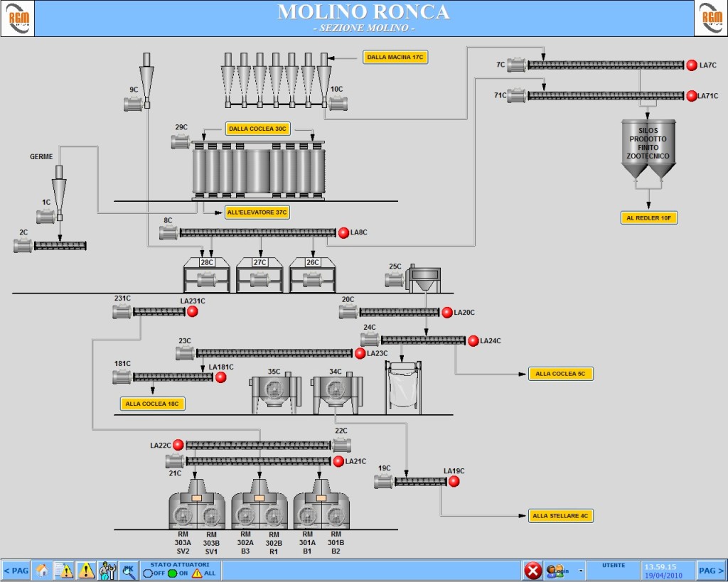The width and height of the screenshot is (728, 582).
Task: Click motor 231C
Action: point(122,312)
